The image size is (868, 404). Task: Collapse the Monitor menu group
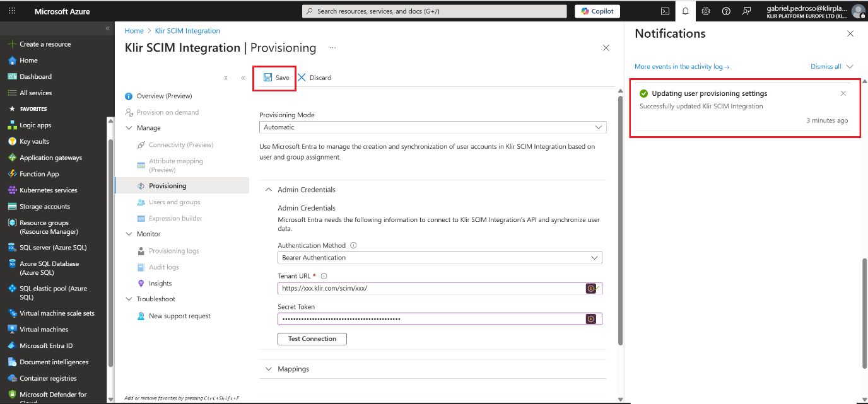(x=129, y=234)
